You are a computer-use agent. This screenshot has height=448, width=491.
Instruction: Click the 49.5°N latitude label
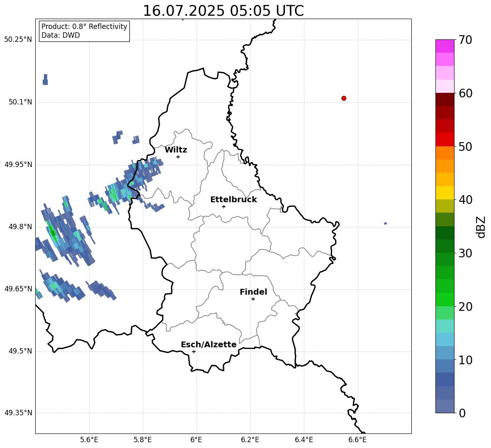tap(20, 351)
